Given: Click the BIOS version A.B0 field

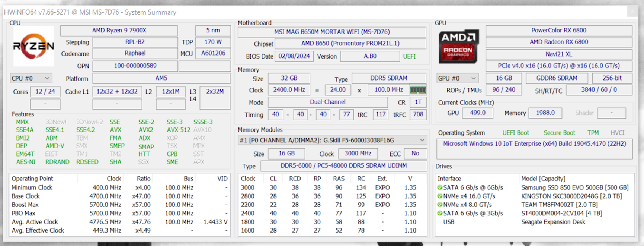Looking at the screenshot, I should point(370,56).
